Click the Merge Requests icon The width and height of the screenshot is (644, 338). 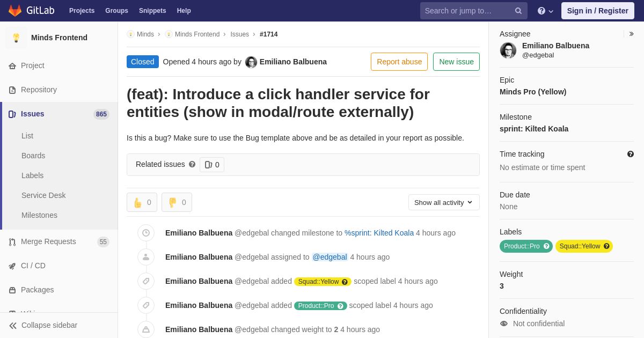[x=12, y=242]
